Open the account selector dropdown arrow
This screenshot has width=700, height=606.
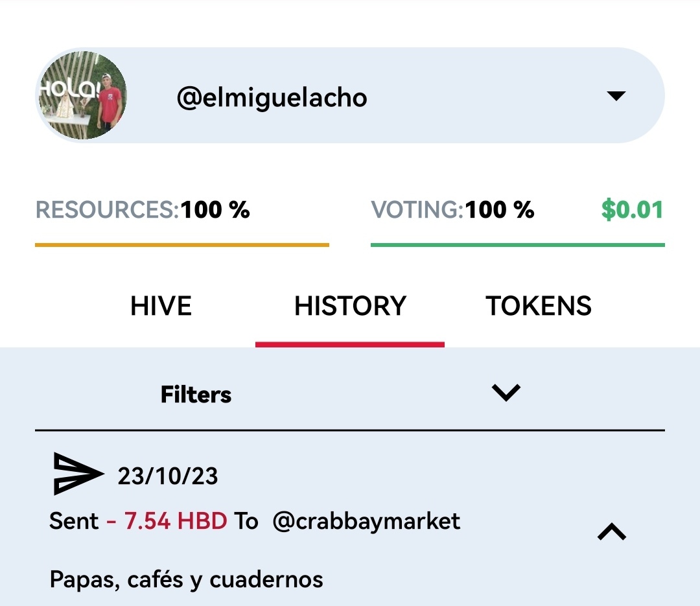point(616,95)
